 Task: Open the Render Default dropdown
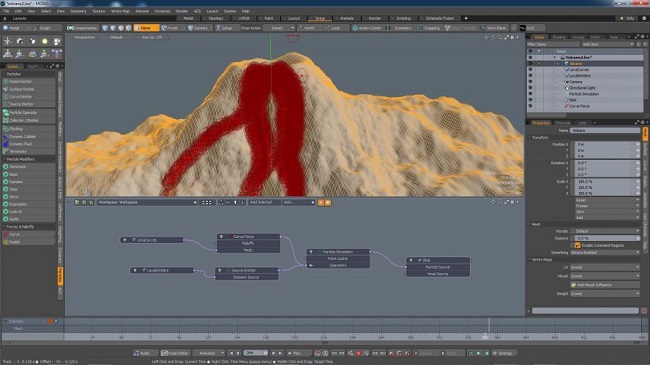point(605,231)
